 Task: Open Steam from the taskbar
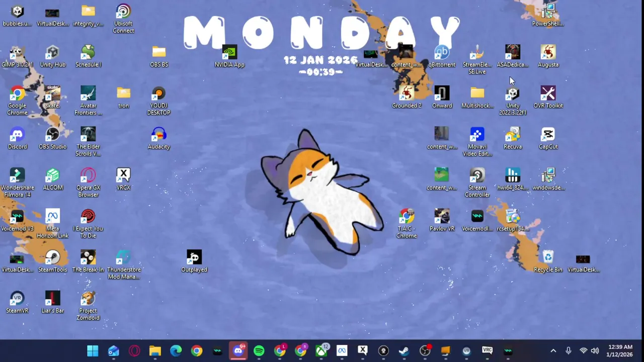click(404, 351)
